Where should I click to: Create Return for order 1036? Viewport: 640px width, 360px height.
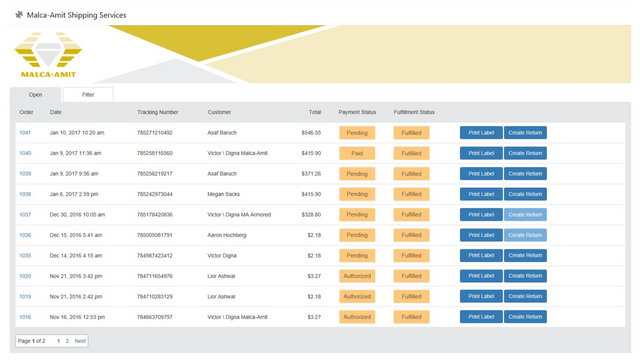[x=525, y=235]
